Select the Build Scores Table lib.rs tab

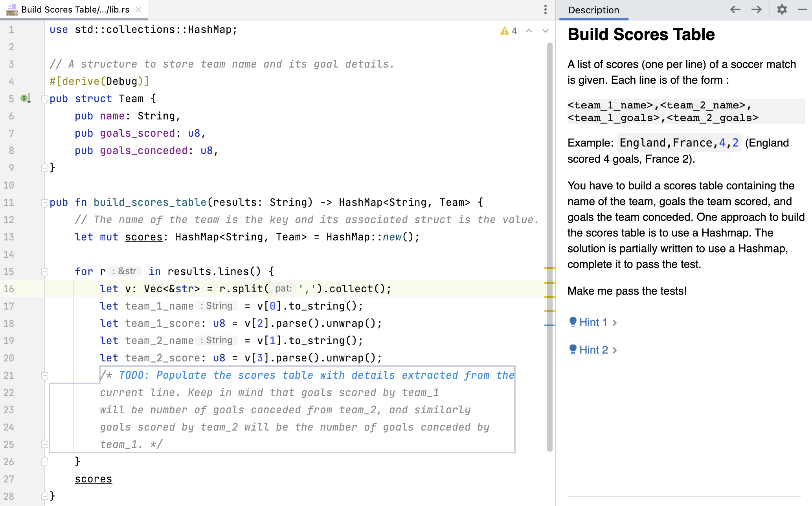[x=75, y=9]
